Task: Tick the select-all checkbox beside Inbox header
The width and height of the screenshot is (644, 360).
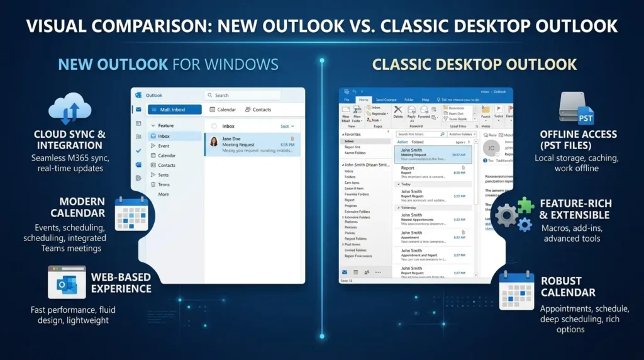Action: tap(214, 126)
